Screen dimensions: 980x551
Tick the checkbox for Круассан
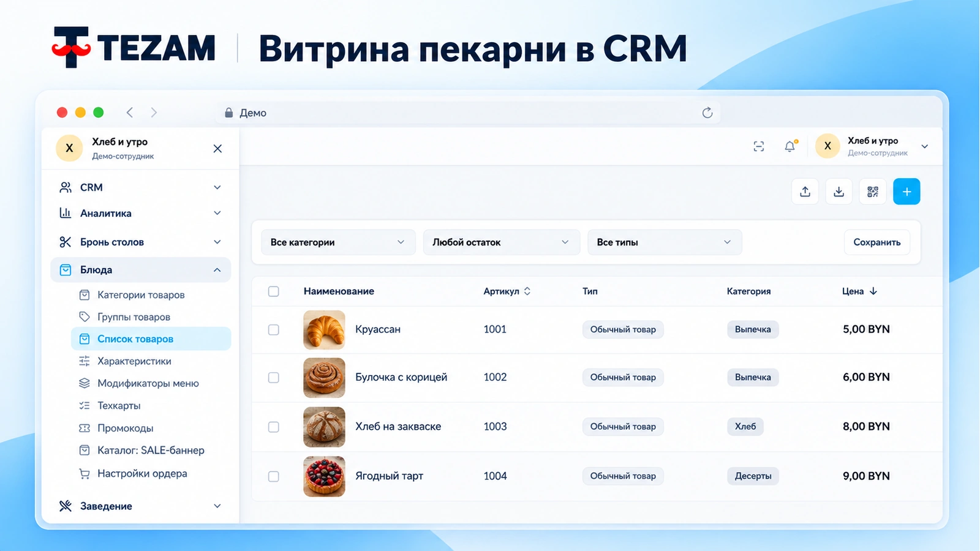[274, 329]
